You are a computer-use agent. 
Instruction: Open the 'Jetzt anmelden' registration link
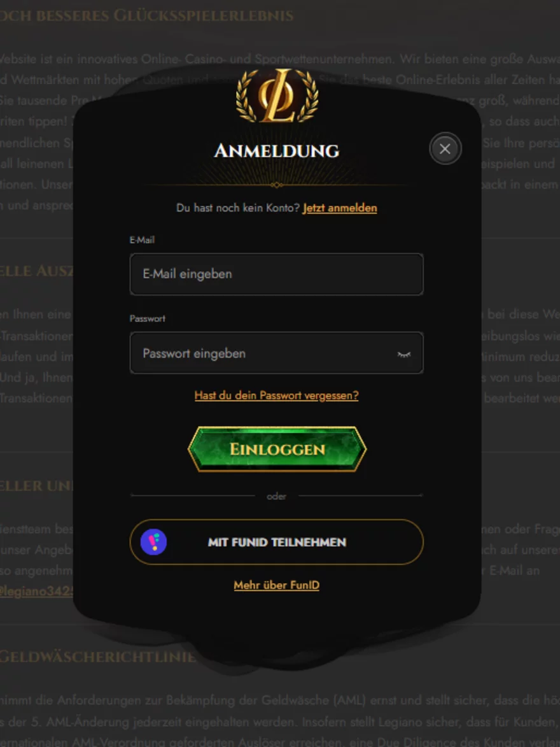click(x=340, y=208)
